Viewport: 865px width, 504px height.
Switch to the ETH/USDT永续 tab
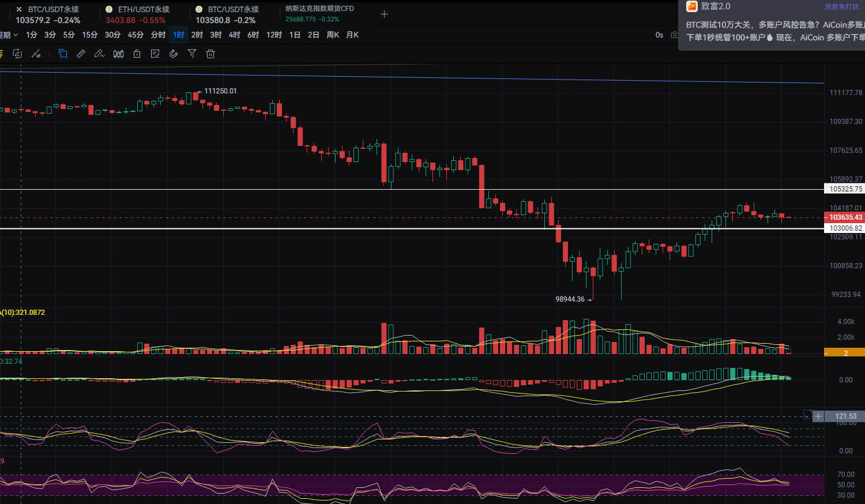(143, 10)
